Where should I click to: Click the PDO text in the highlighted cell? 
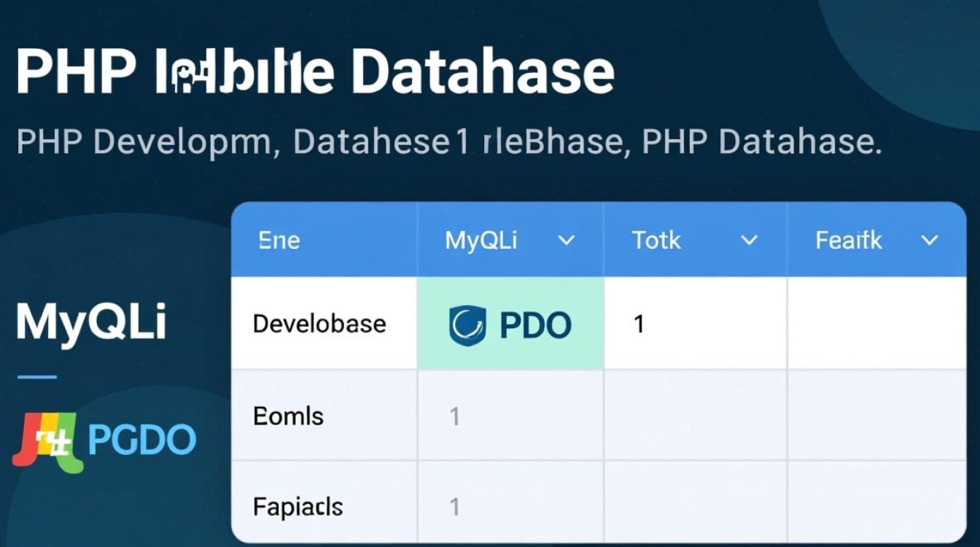535,326
